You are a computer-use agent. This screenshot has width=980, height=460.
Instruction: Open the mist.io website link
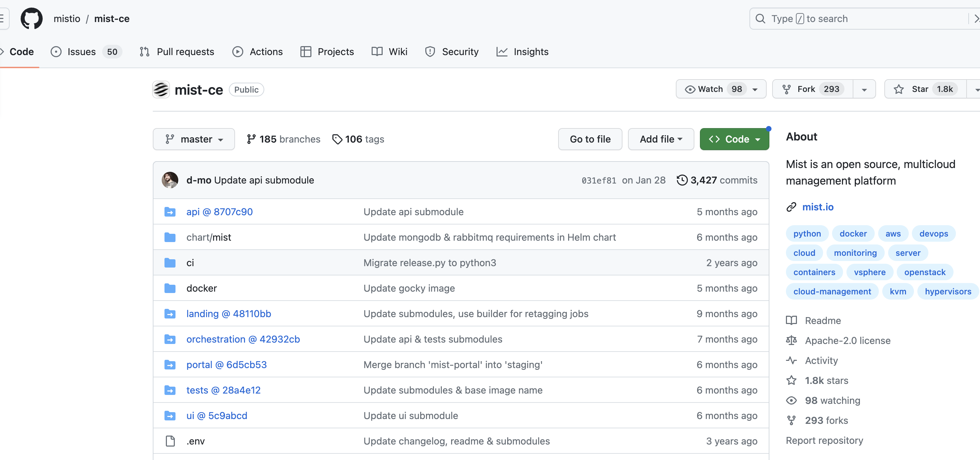(818, 207)
